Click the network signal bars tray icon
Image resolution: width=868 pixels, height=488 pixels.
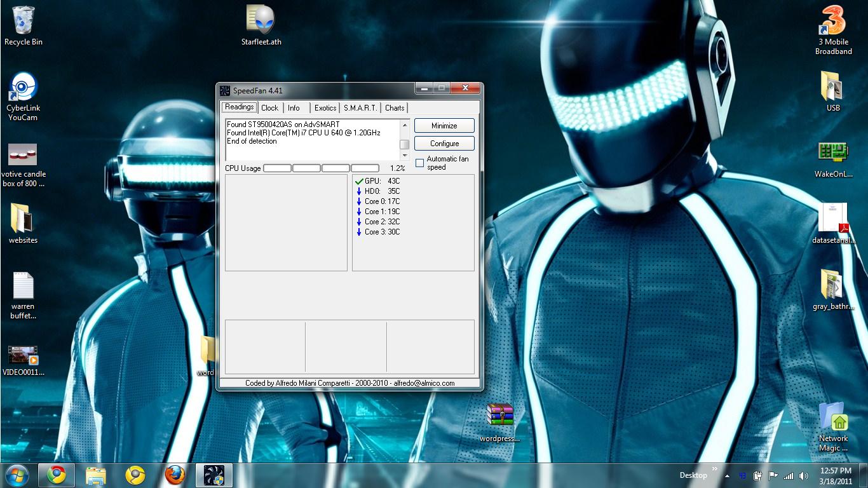(x=789, y=475)
